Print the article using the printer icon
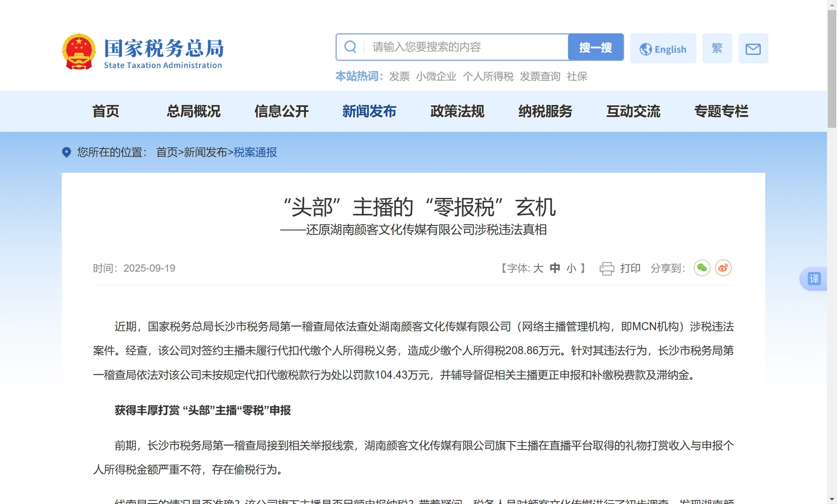This screenshot has width=837, height=504. 606,268
